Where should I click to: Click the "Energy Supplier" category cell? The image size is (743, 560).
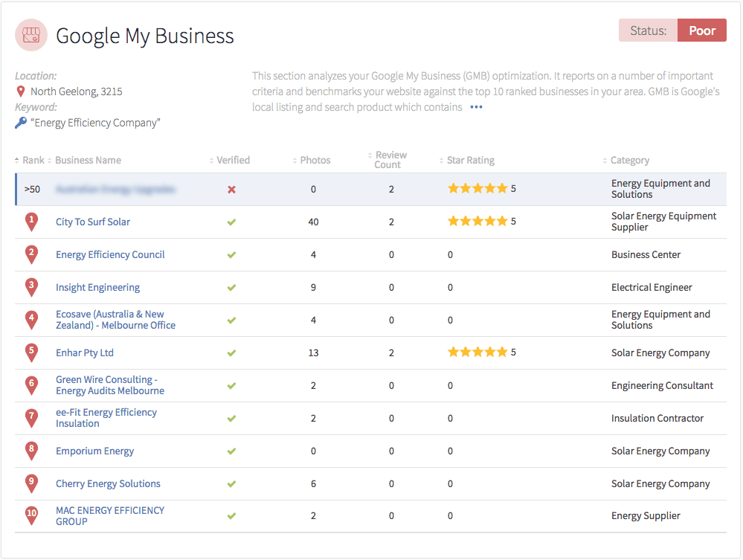point(646,515)
